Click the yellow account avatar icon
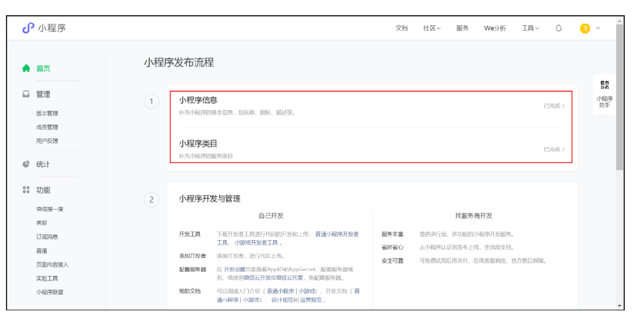Image resolution: width=644 pixels, height=313 pixels. tap(585, 29)
